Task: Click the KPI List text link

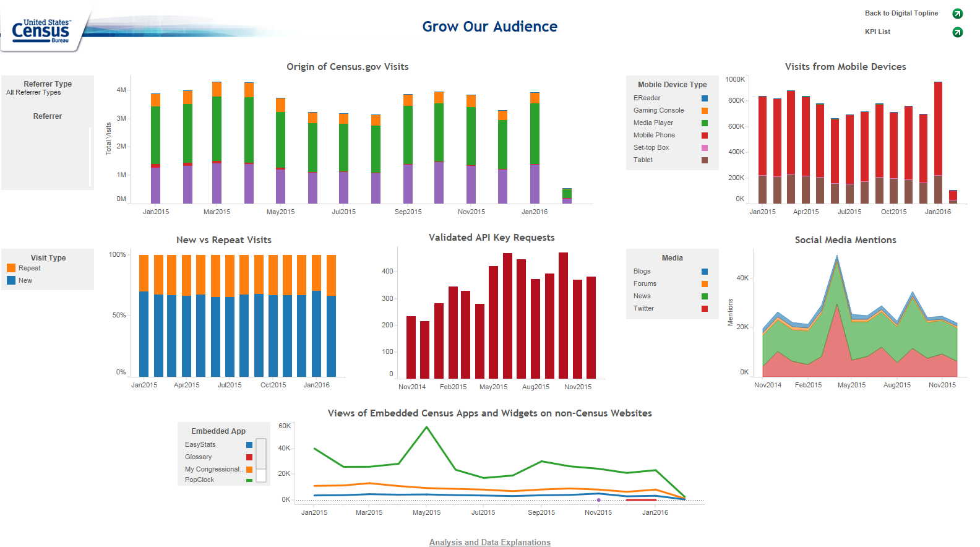Action: [877, 32]
